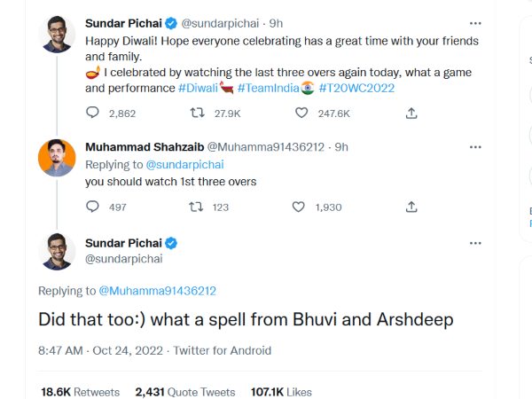
Task: View the 2,431 Quote Tweets
Action: [184, 391]
